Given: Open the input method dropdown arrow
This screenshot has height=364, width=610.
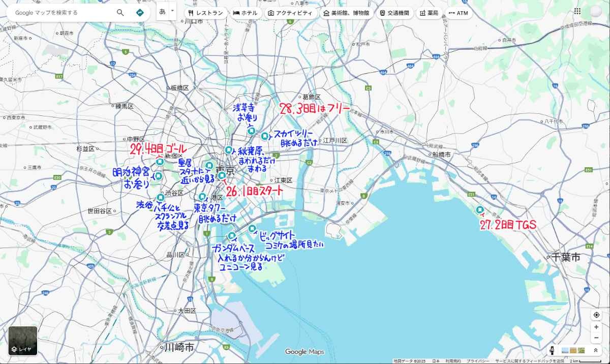Looking at the screenshot, I should 172,11.
